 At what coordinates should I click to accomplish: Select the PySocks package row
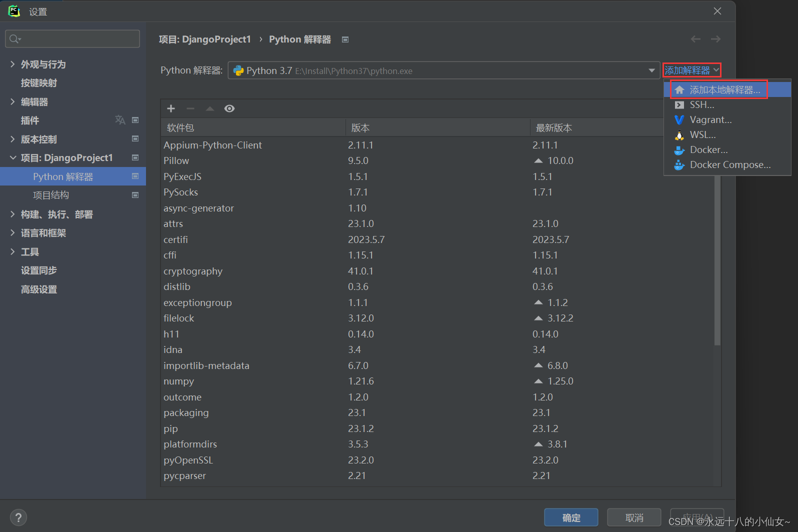(x=438, y=192)
